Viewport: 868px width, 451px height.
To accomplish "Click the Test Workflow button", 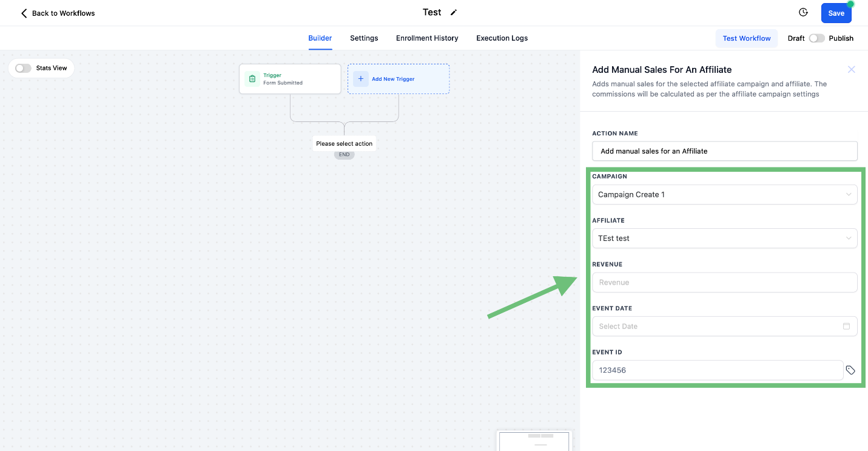I will coord(747,38).
